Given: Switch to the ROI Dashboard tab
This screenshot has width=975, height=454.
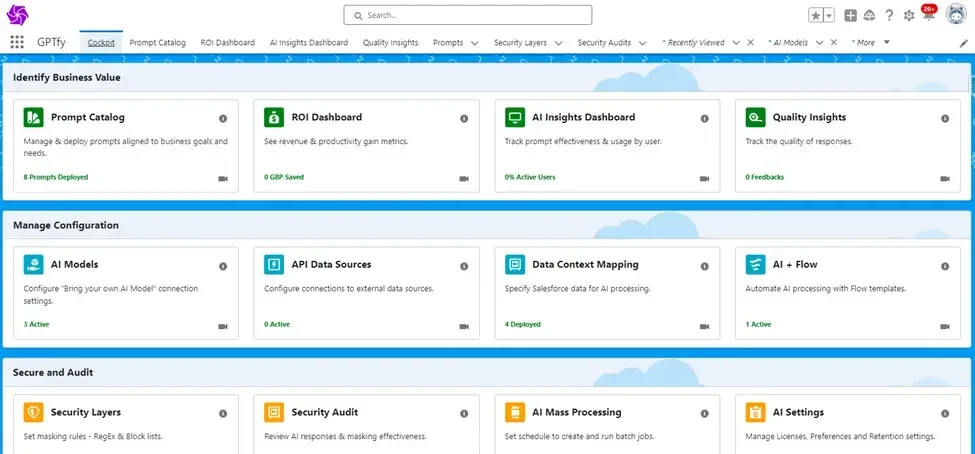Looking at the screenshot, I should (x=227, y=43).
